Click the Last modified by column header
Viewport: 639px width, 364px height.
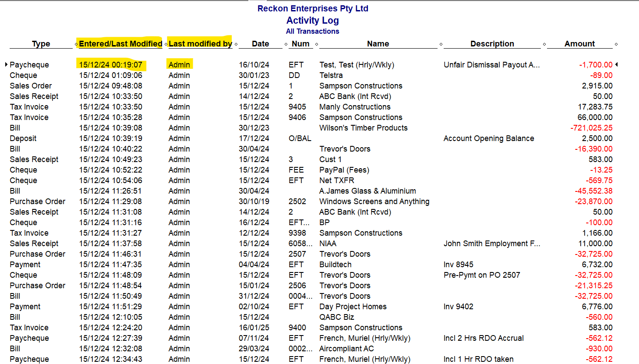[200, 44]
